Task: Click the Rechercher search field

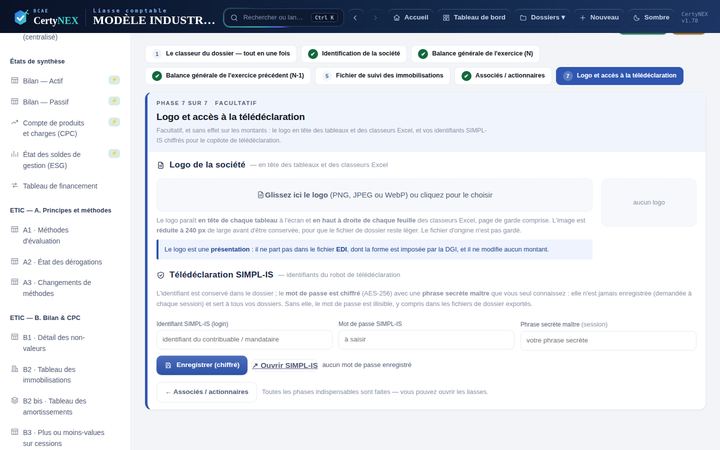Action: pos(283,17)
